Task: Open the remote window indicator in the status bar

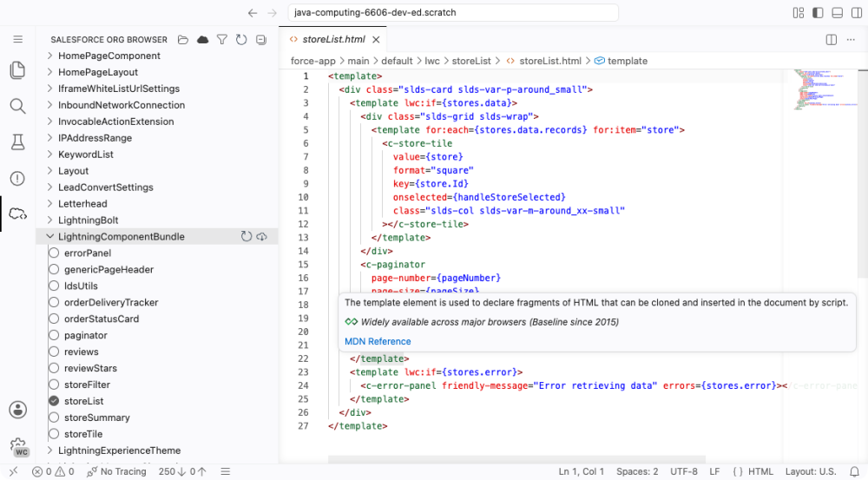Action: [13, 471]
